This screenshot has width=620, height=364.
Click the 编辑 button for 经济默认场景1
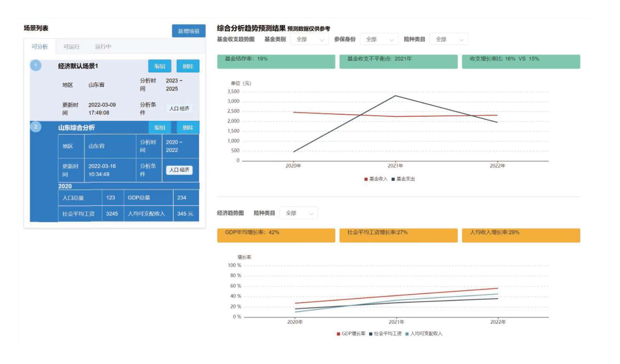159,66
